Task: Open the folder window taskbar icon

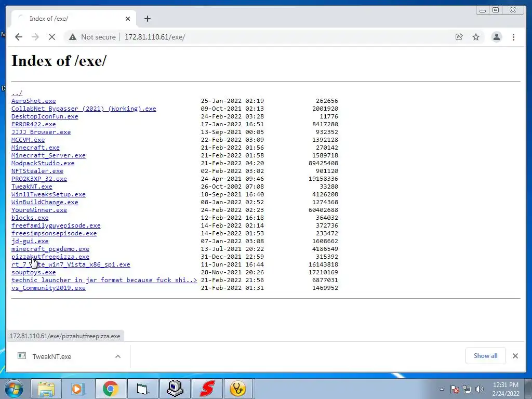Action: 142,389
